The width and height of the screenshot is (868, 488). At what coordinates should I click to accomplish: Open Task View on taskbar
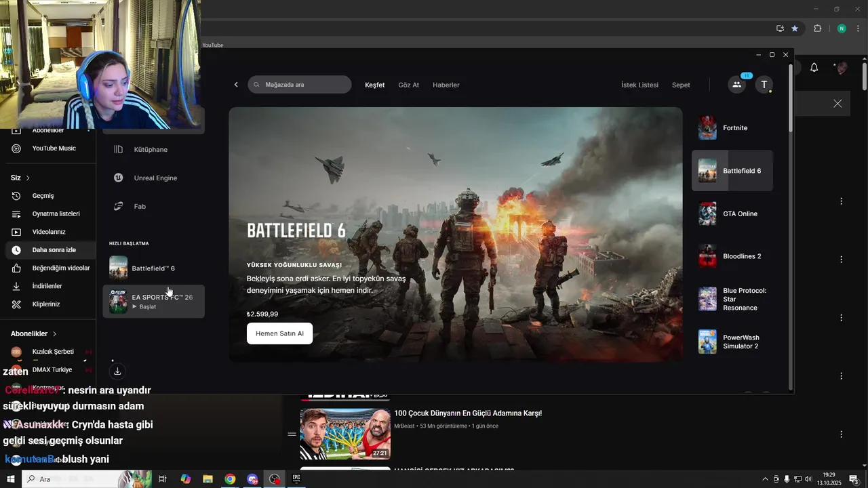point(163,479)
